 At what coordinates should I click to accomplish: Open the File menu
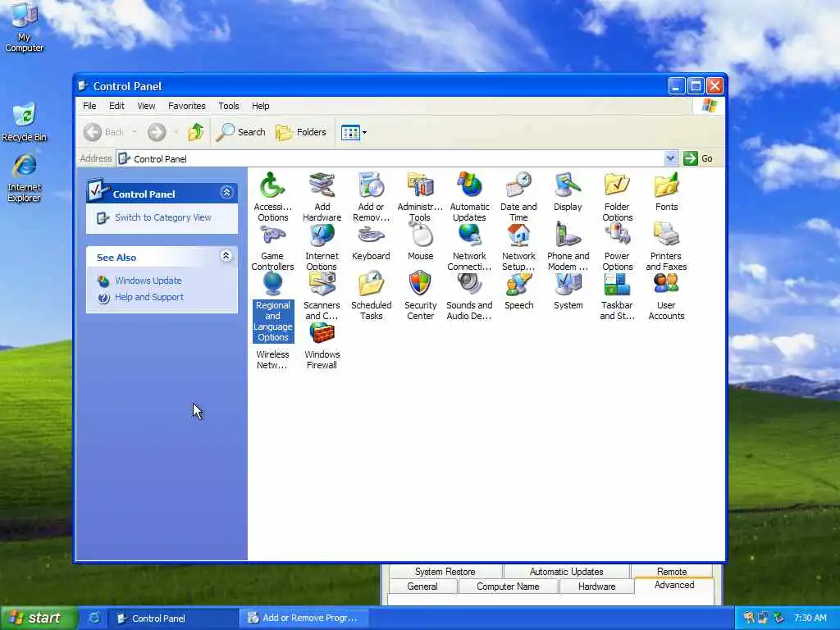pos(89,106)
